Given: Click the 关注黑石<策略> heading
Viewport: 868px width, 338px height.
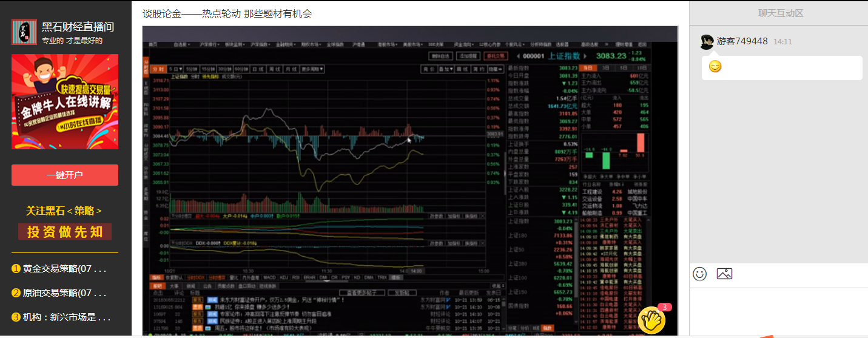Looking at the screenshot, I should pyautogui.click(x=64, y=211).
